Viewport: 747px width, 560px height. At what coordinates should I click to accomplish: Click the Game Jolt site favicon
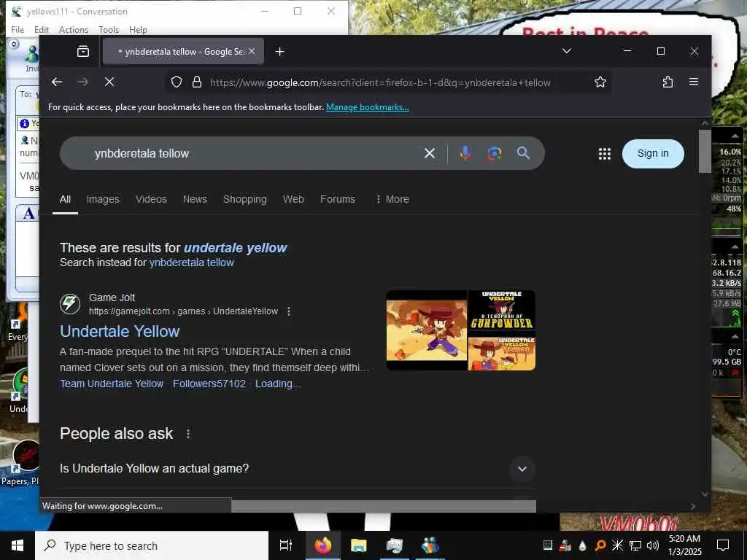point(70,304)
